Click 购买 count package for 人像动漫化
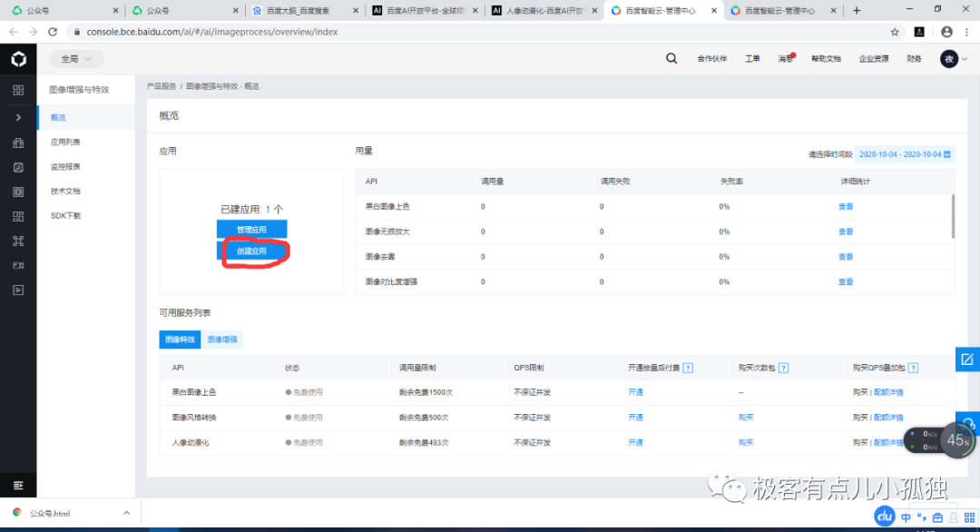 [x=746, y=442]
